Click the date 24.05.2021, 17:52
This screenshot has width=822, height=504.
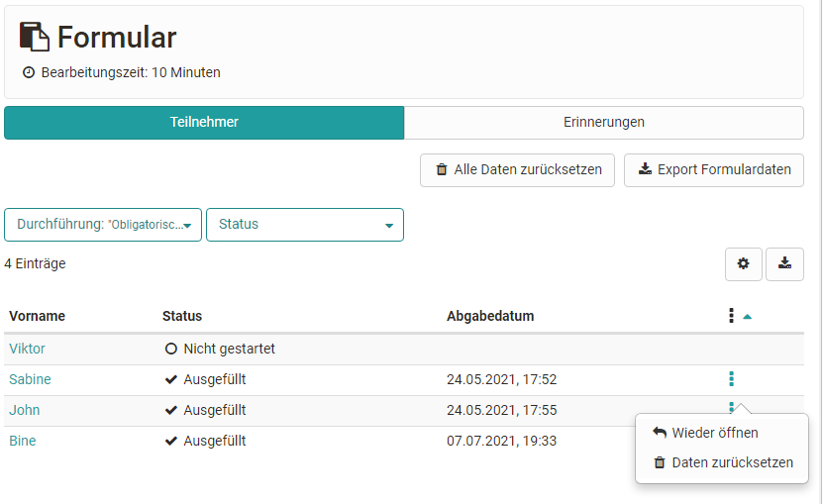502,379
